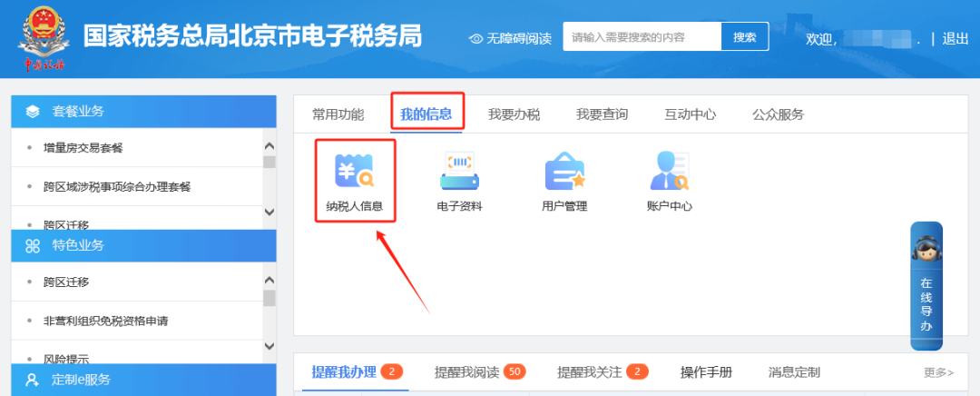Switch to the 常用功能 tab
980x396 pixels.
tap(338, 114)
